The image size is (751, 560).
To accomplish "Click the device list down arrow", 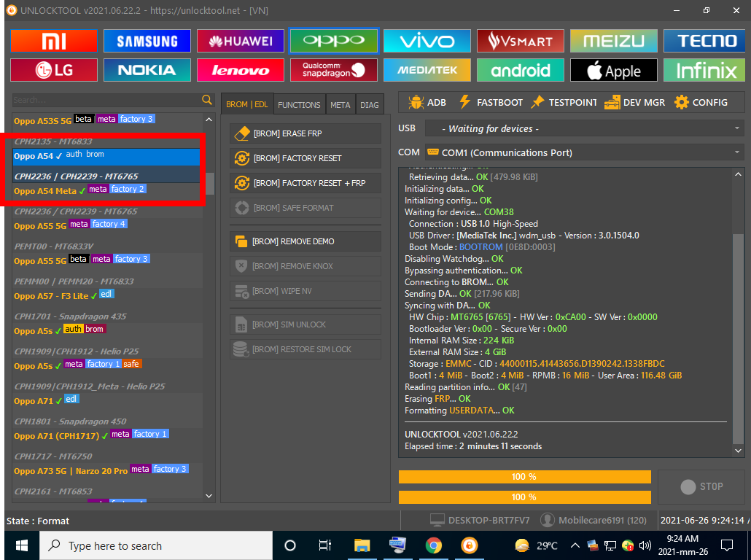I will pyautogui.click(x=209, y=496).
